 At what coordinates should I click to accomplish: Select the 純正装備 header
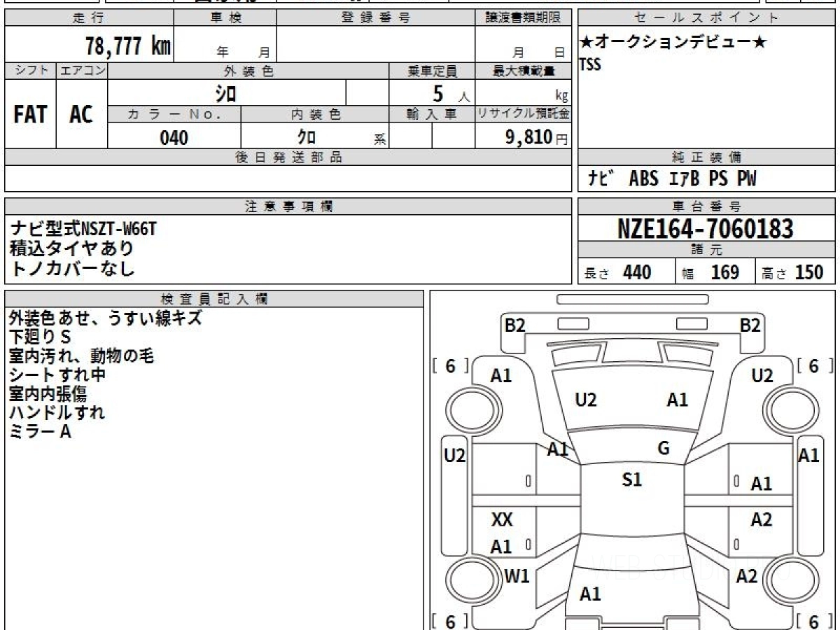coord(706,157)
